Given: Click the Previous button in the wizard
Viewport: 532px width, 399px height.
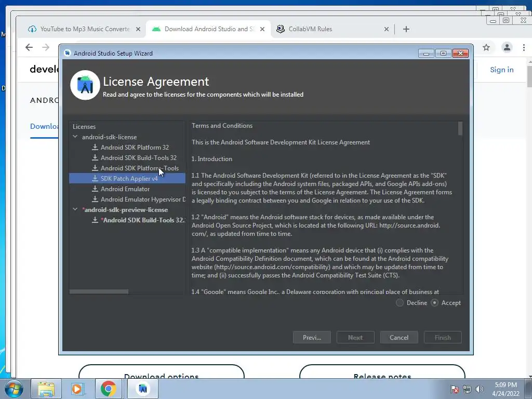Looking at the screenshot, I should click(312, 338).
